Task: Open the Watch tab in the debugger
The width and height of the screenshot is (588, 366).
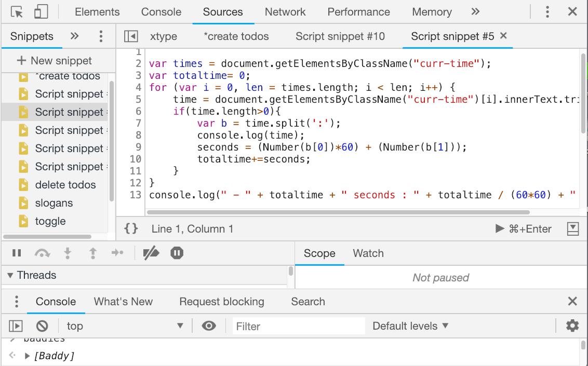Action: coord(368,253)
